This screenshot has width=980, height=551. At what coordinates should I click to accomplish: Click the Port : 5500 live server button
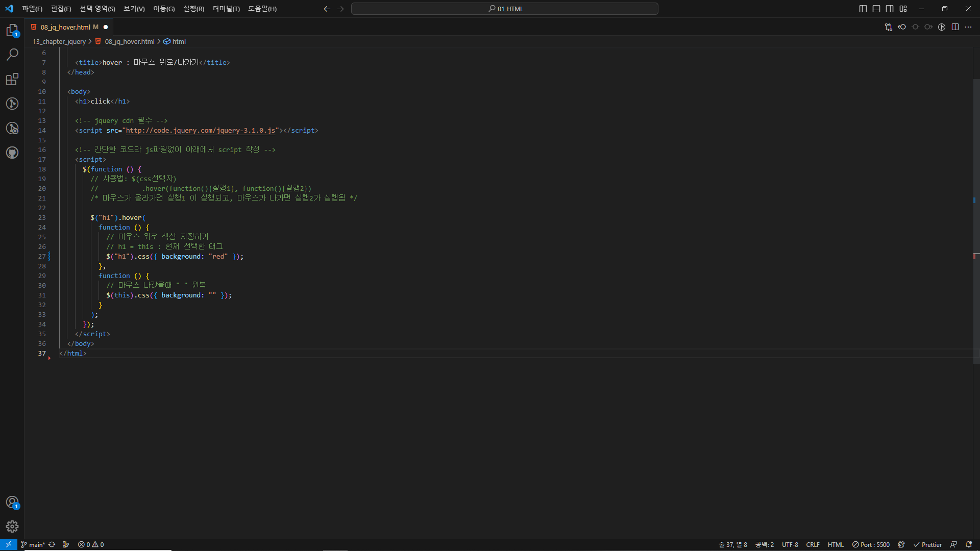coord(871,544)
